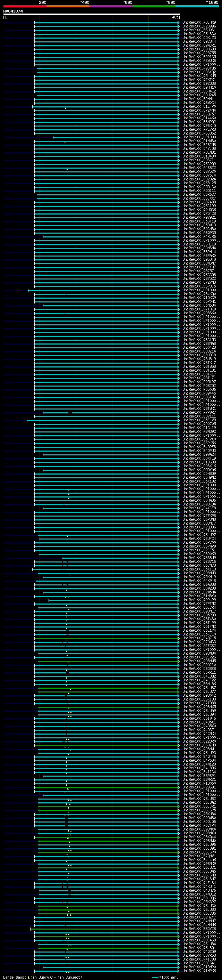Select the UniRef100_Q3UZ14 hit label
The height and width of the screenshot is (980, 222).
(x=199, y=351)
